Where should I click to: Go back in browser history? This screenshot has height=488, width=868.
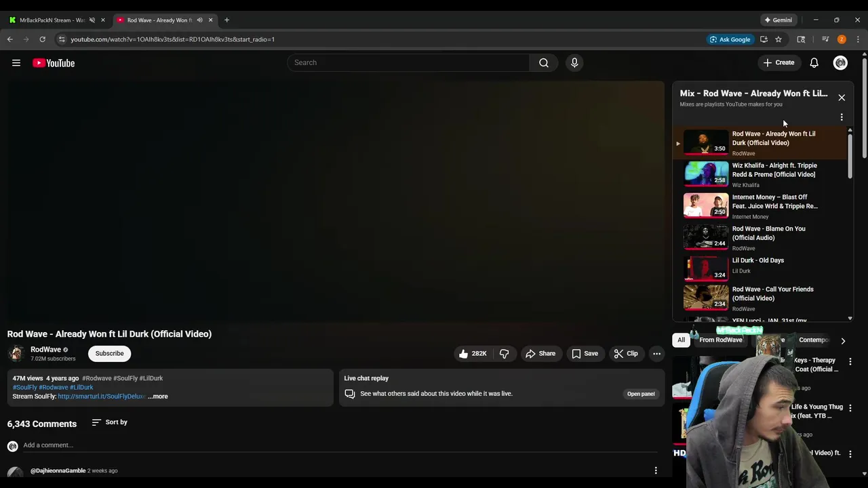[x=10, y=39]
